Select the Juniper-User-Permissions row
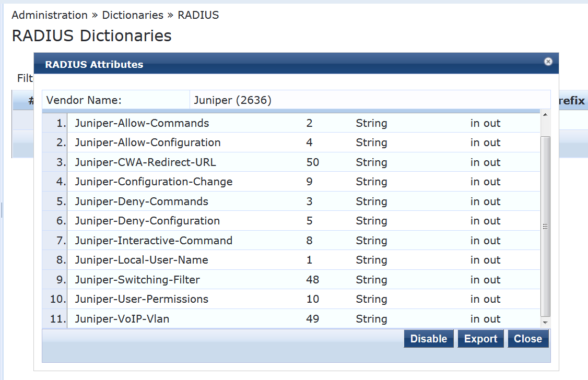Screen dimensions: 588x380 (x=142, y=299)
